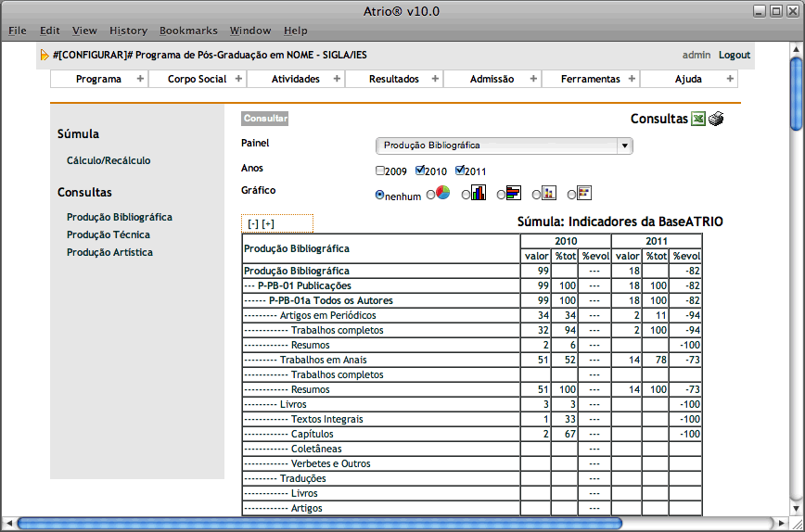Viewport: 805px width, 532px height.
Task: Export results with the Excel icon
Action: point(698,119)
